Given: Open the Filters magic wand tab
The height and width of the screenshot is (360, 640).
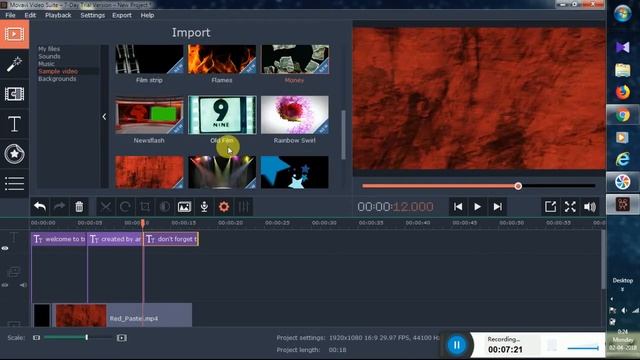Looking at the screenshot, I should tap(14, 64).
